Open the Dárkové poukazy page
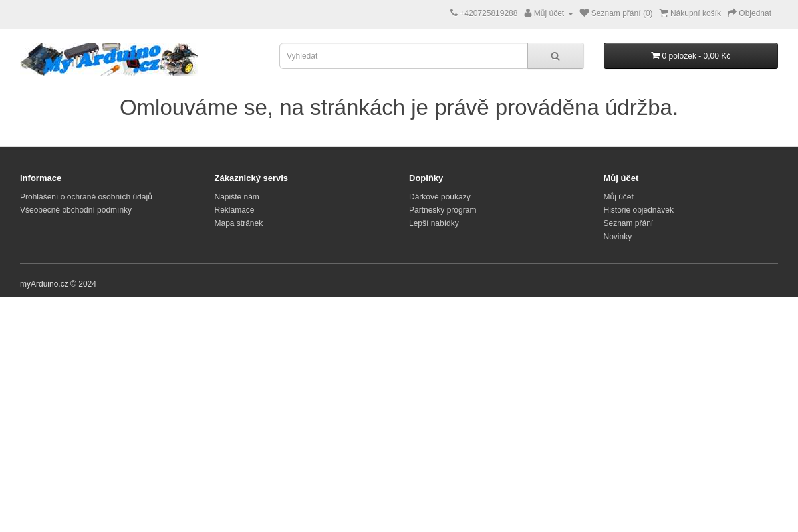The image size is (798, 532). (x=440, y=197)
